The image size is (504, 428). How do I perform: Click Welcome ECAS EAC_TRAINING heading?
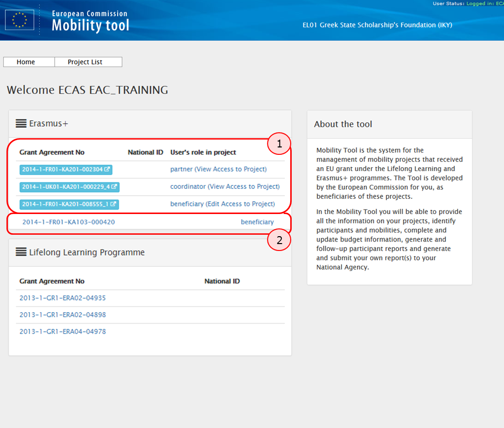click(87, 90)
